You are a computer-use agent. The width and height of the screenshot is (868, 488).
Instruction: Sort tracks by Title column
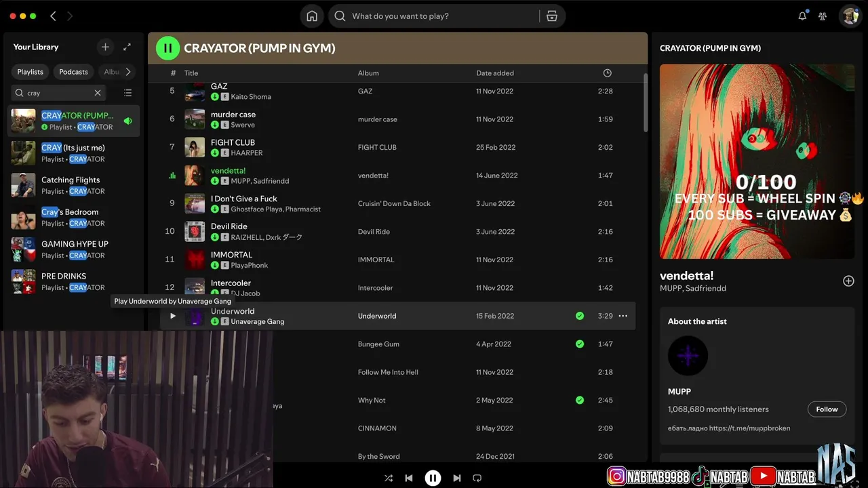point(191,73)
